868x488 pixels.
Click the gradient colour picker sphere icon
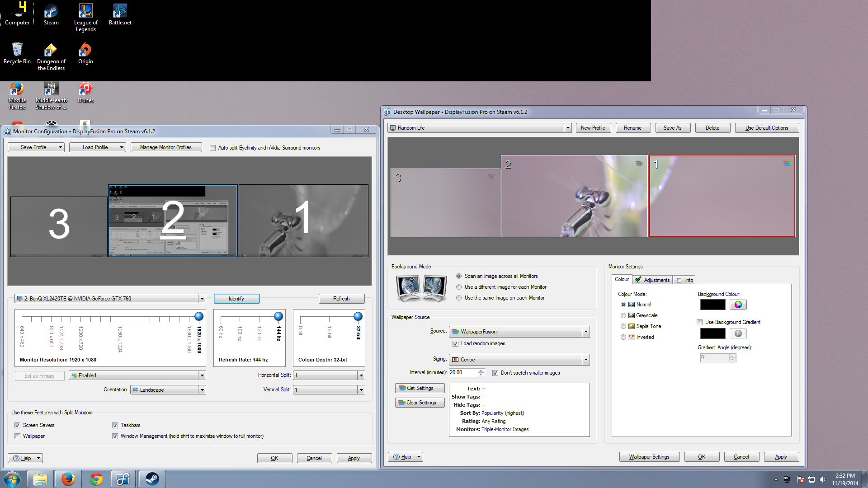(738, 333)
